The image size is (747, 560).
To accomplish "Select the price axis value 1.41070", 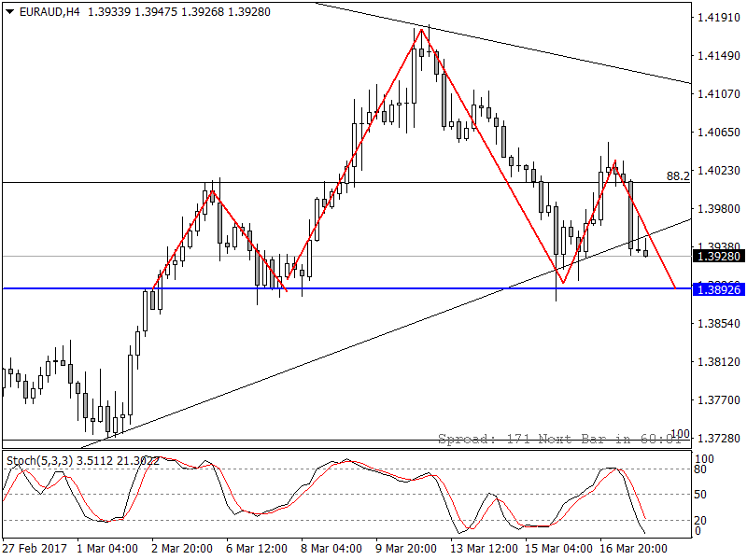I will coord(718,94).
